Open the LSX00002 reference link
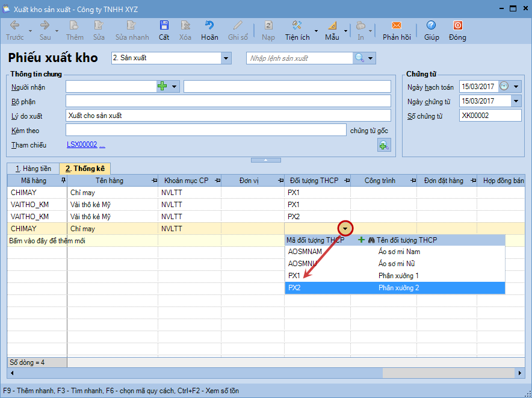 point(81,145)
